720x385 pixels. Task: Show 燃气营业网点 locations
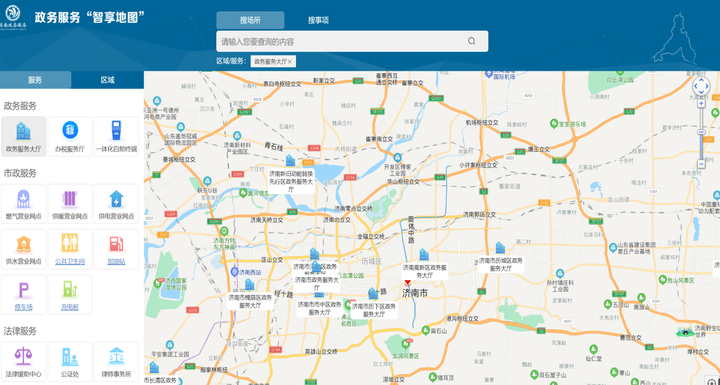(23, 204)
